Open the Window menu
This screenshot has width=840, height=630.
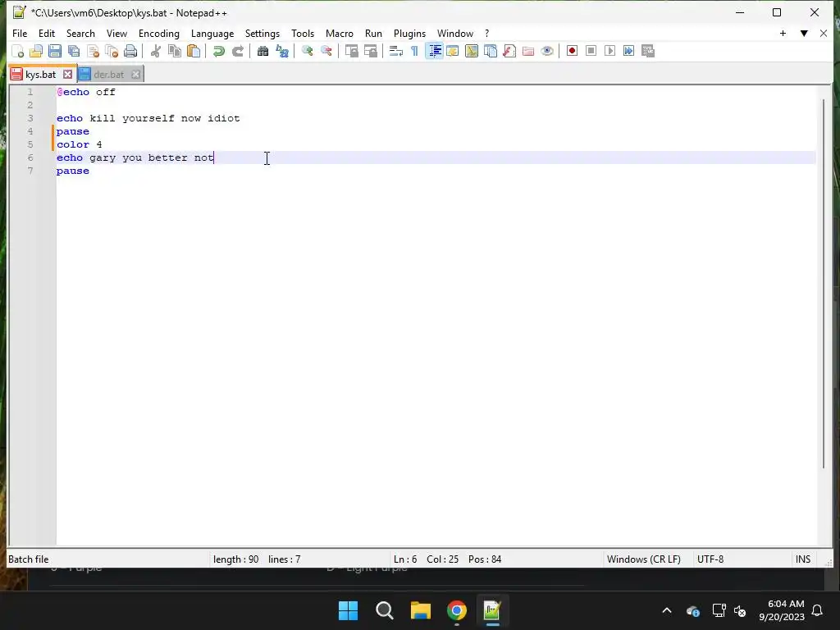pyautogui.click(x=455, y=33)
